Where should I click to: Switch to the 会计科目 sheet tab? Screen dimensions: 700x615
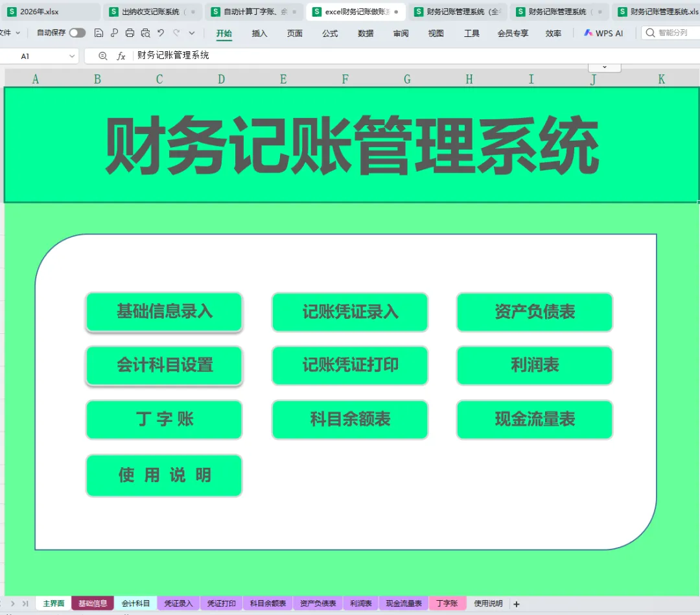coord(135,603)
